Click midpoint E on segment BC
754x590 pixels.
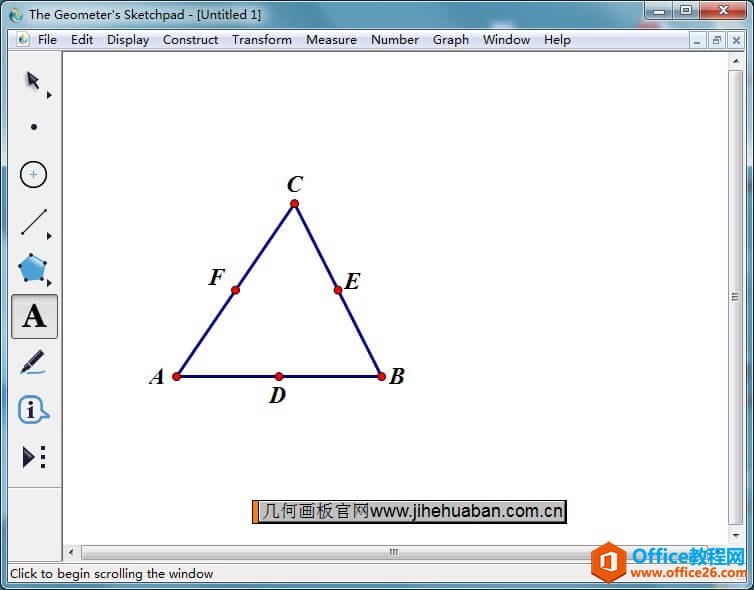pos(338,290)
